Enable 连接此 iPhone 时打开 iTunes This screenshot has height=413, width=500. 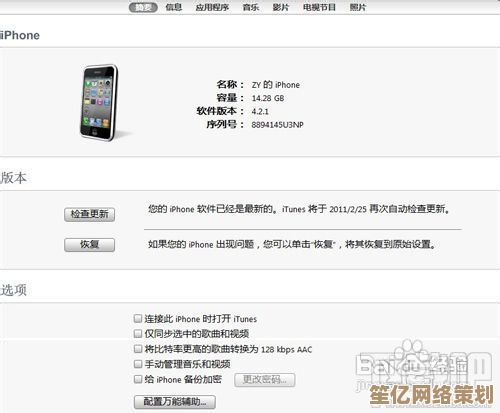pos(138,318)
